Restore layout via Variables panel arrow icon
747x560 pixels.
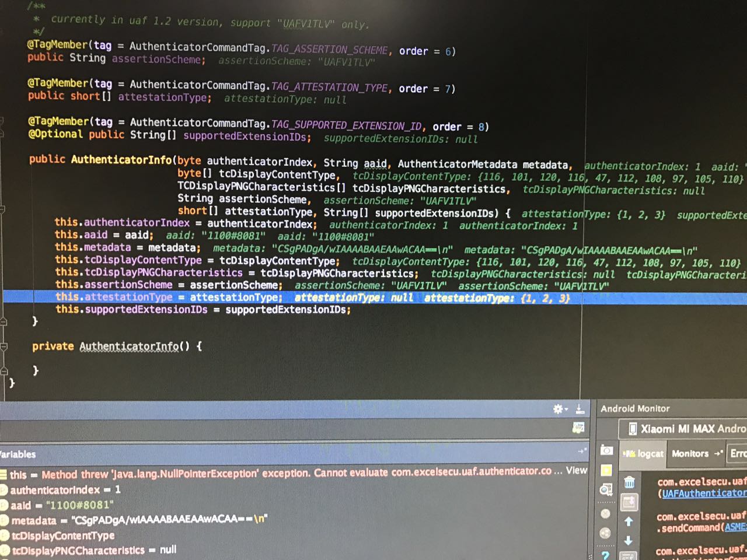582,452
